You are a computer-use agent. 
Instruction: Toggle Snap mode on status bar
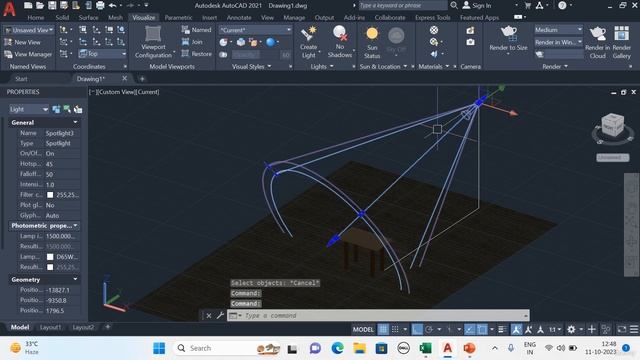point(395,329)
